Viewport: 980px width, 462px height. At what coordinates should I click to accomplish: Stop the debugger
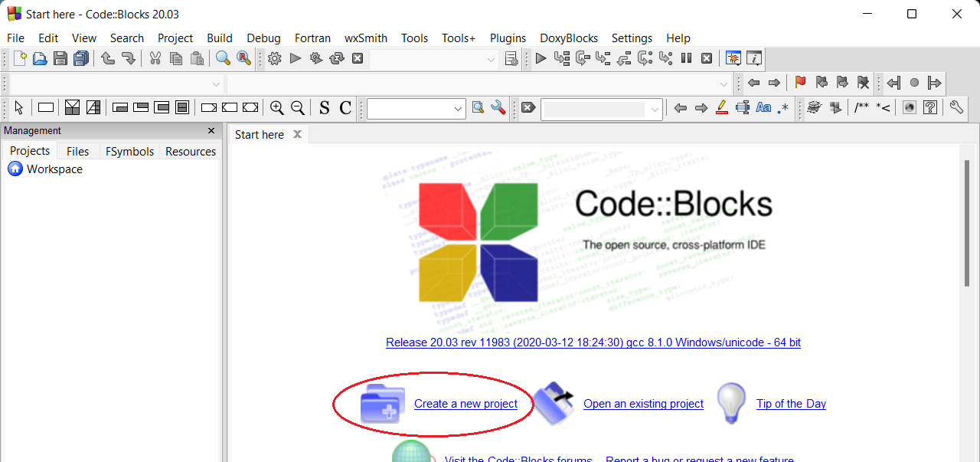coord(707,58)
